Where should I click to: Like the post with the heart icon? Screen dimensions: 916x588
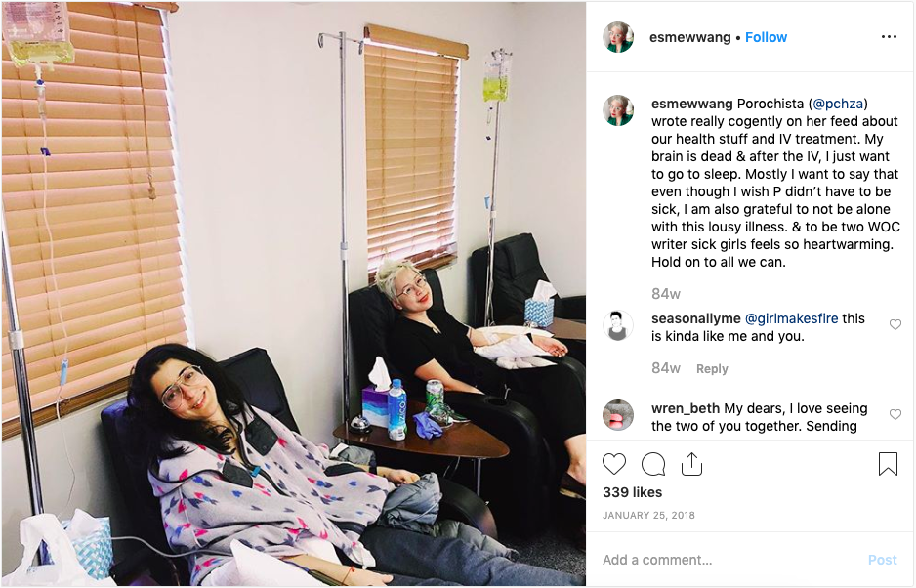[x=614, y=464]
